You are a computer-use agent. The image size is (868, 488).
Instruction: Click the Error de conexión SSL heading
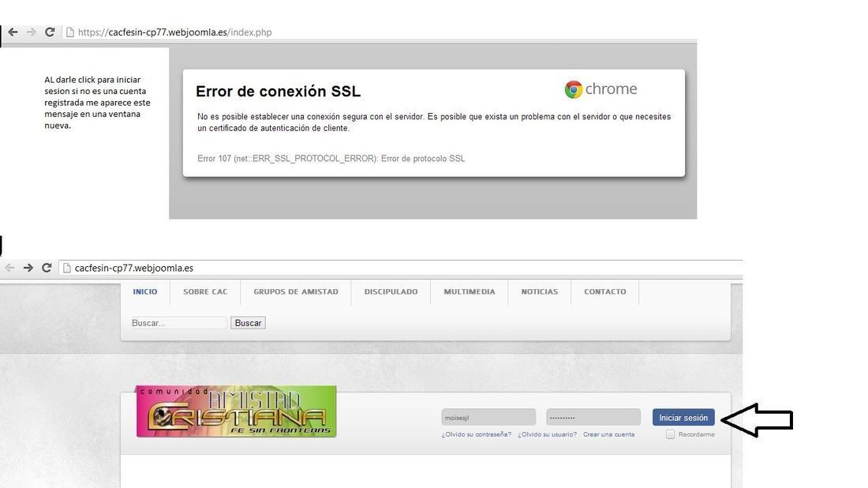pos(278,92)
